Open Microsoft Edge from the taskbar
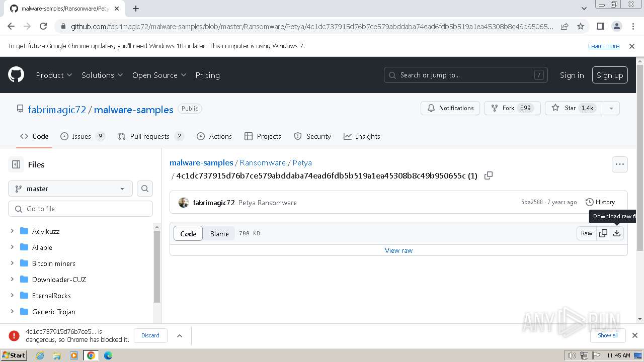The width and height of the screenshot is (644, 362). pos(108,355)
